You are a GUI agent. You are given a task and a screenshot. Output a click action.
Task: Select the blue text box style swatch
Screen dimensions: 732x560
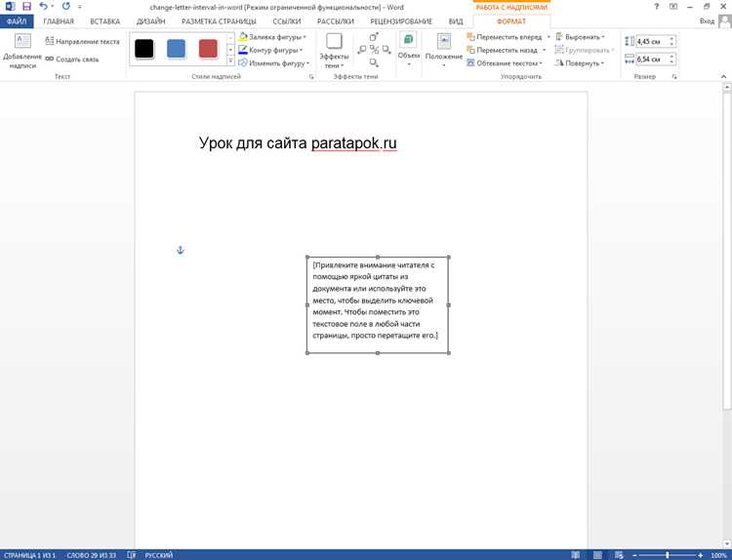click(176, 49)
